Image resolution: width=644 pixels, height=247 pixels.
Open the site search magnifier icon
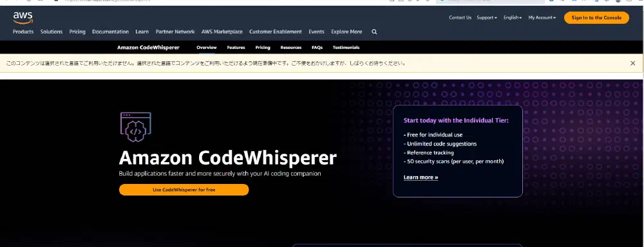tap(374, 32)
